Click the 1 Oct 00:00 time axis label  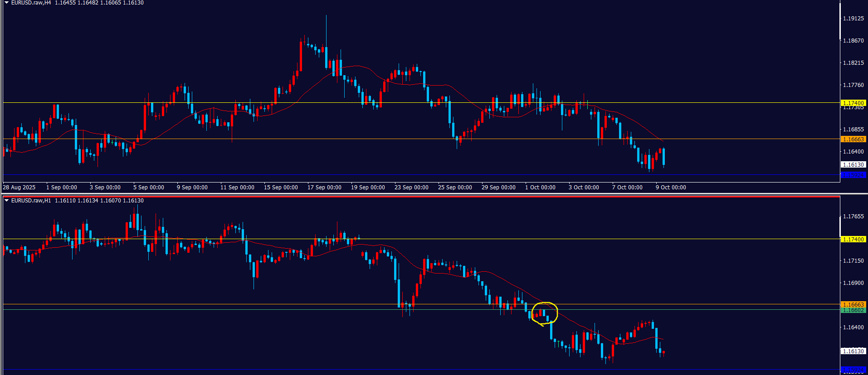(540, 187)
